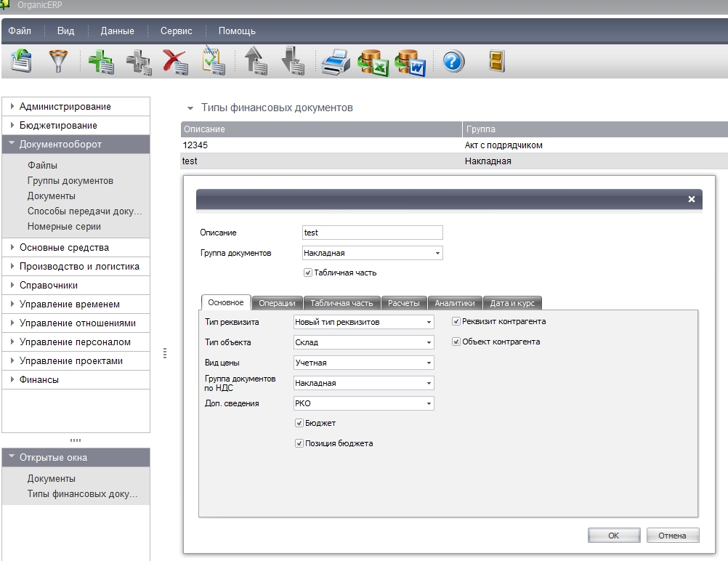
Task: Click the Описание text field
Action: pyautogui.click(x=373, y=233)
